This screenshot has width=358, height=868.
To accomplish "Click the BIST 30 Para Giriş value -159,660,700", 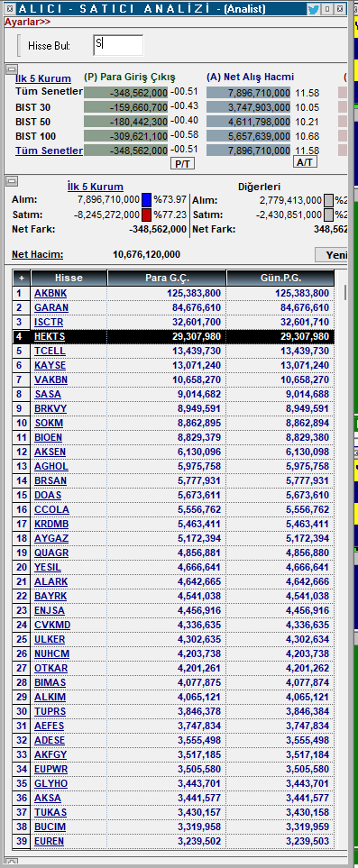I will coord(126,107).
